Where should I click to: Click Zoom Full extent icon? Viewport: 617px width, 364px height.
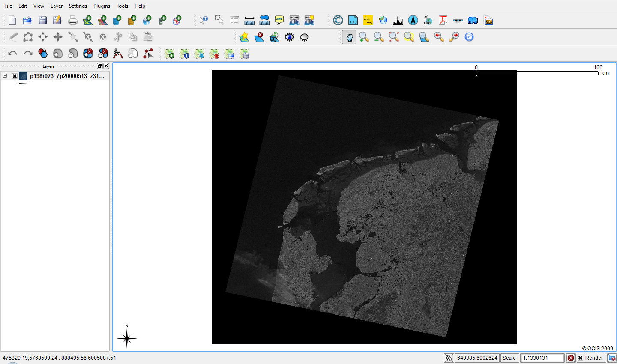tap(394, 37)
